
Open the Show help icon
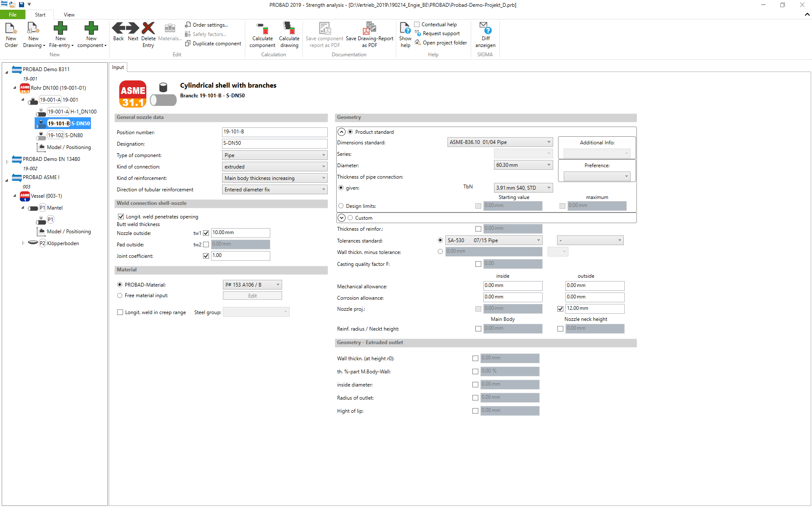[405, 29]
